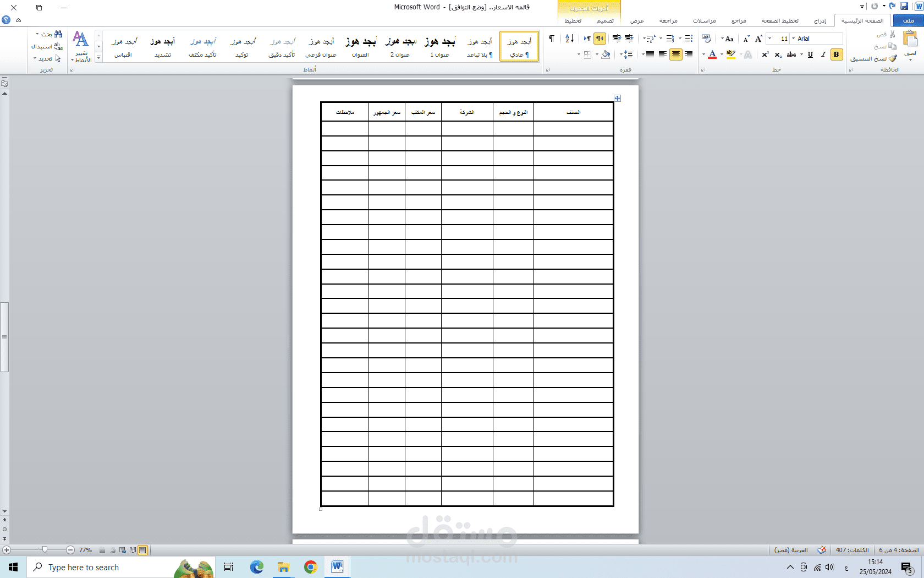Click the Format Painter brush icon
Image resolution: width=924 pixels, height=578 pixels.
(893, 58)
